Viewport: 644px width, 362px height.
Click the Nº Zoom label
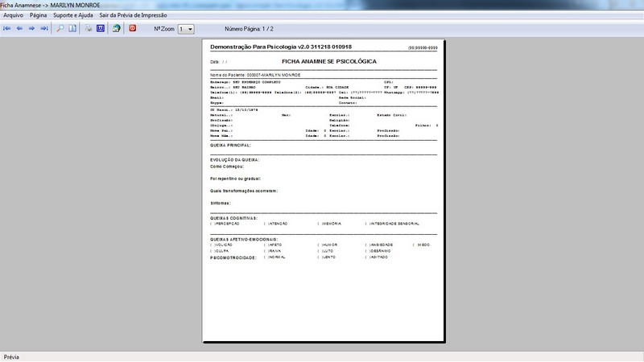point(164,29)
